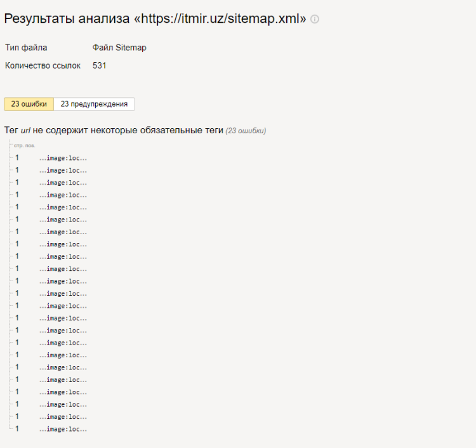476x448 pixels.
Task: Click the "Количество ссылок" label
Action: tap(43, 65)
